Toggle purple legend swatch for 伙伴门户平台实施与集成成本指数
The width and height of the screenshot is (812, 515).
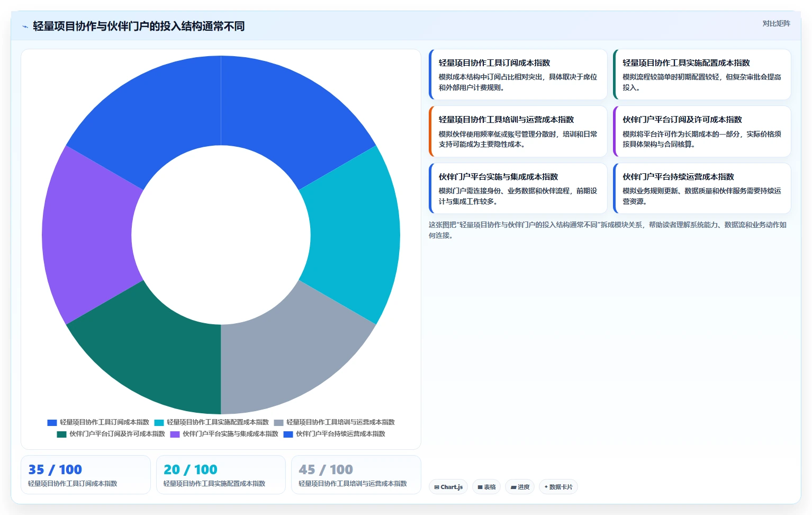(175, 434)
